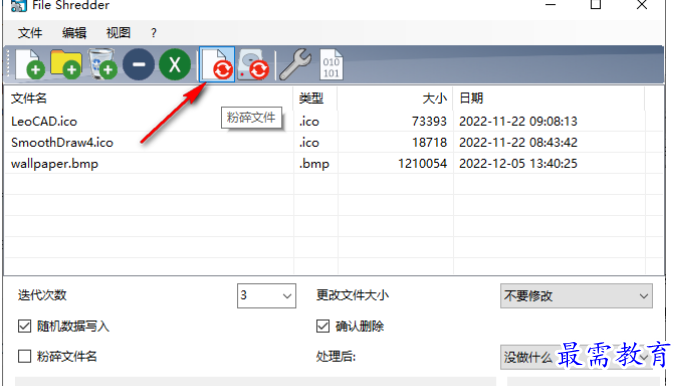Open the 迭代次数 dropdown showing 3
The image size is (679, 386).
(x=266, y=295)
